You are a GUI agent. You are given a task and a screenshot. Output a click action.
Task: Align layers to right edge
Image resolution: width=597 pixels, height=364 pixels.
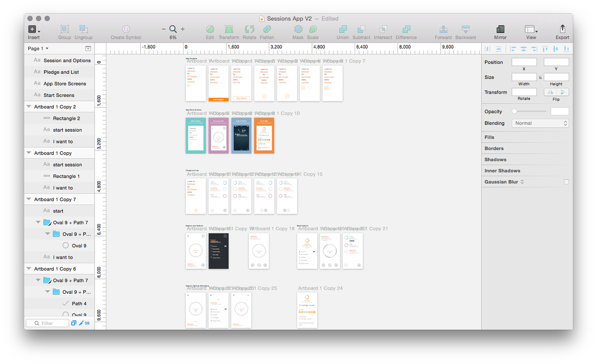(534, 49)
